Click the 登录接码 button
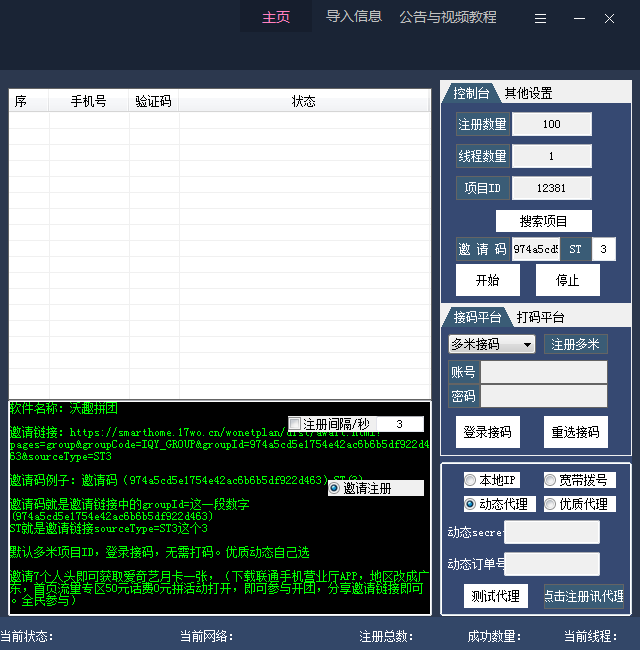Image resolution: width=640 pixels, height=650 pixels. (x=487, y=432)
